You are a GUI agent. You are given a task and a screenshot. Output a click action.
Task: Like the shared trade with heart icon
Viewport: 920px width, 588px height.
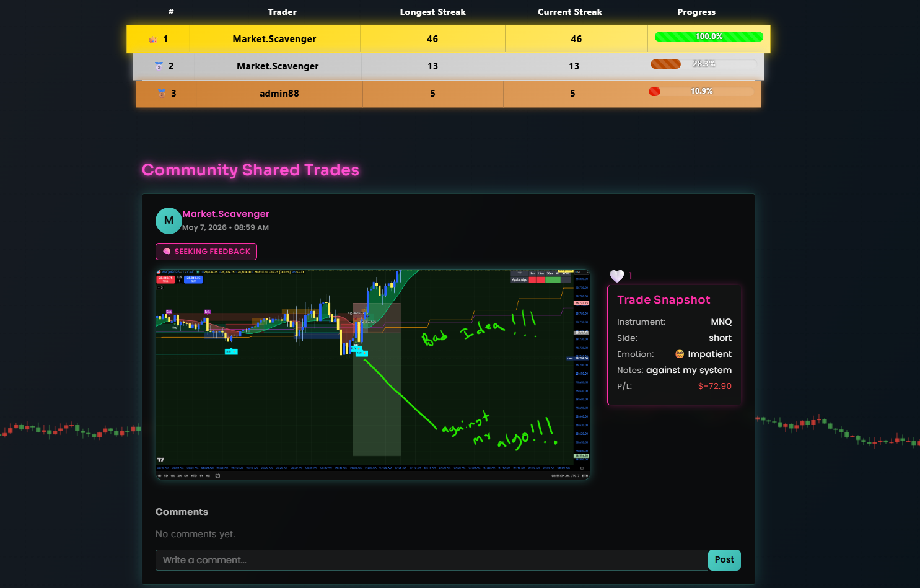click(x=616, y=276)
